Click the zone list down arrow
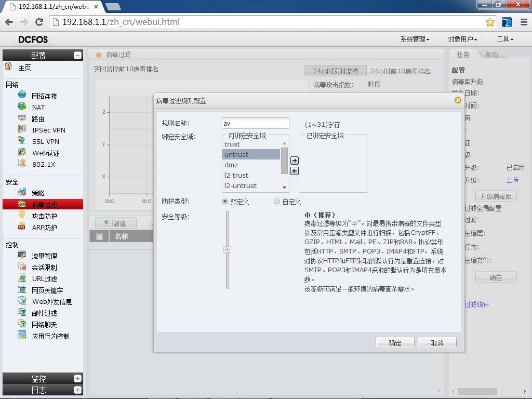The image size is (532, 399). point(284,187)
